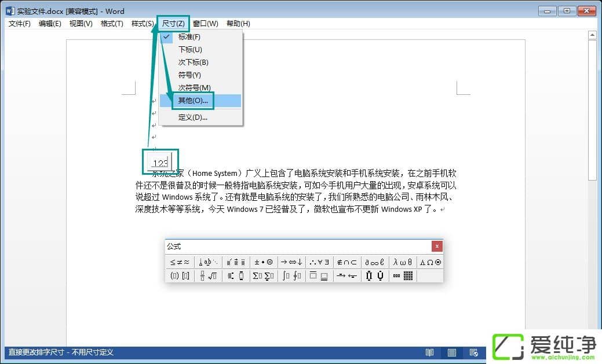602x364 pixels.
Task: Close the 公式 toolbar
Action: coord(437,247)
